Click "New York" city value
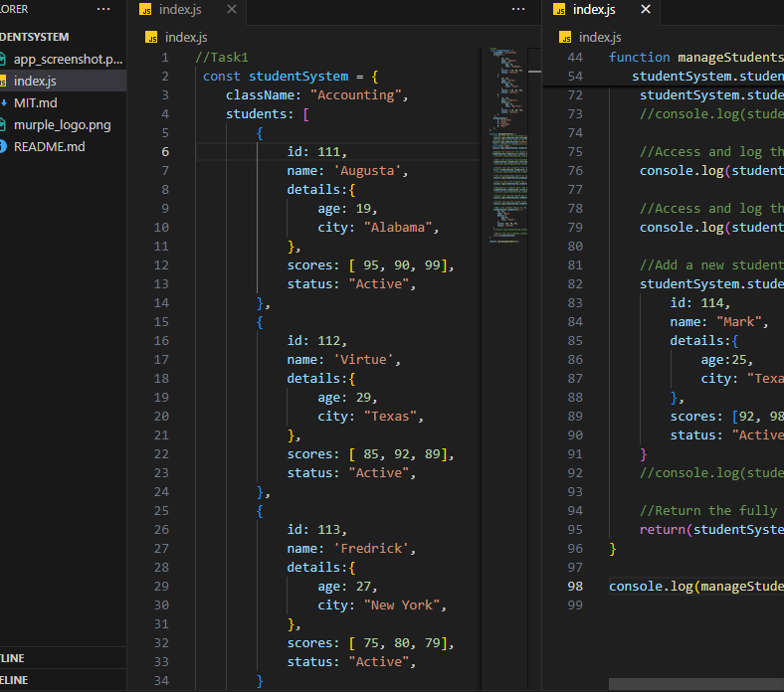Image resolution: width=784 pixels, height=692 pixels. [402, 605]
